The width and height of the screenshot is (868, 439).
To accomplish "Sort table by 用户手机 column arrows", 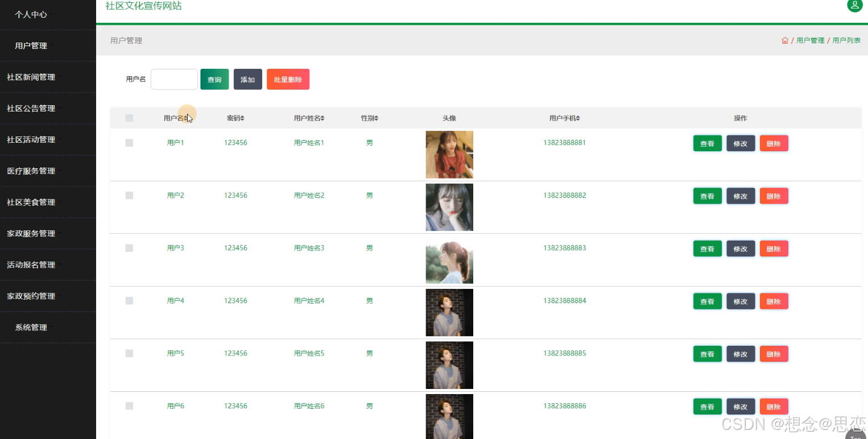I will [578, 118].
